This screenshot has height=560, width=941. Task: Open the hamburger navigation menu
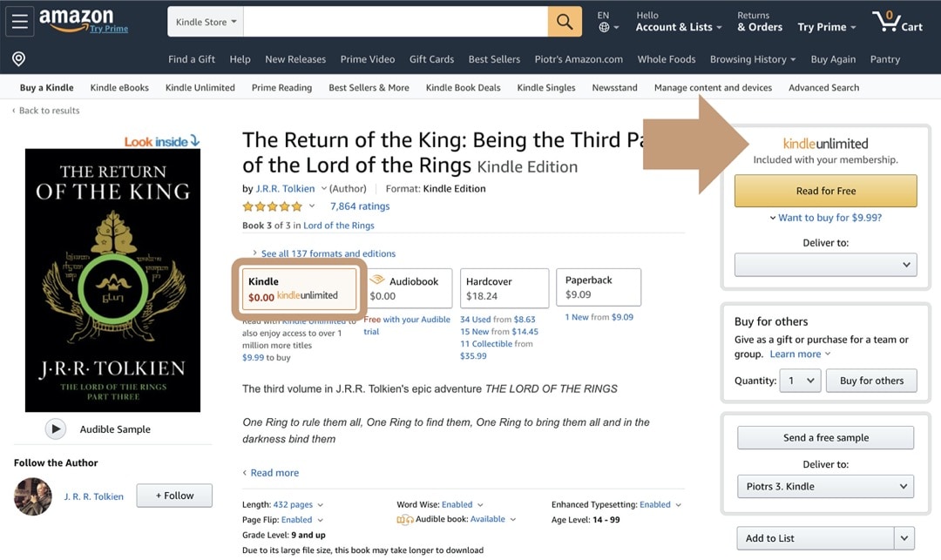pos(19,21)
